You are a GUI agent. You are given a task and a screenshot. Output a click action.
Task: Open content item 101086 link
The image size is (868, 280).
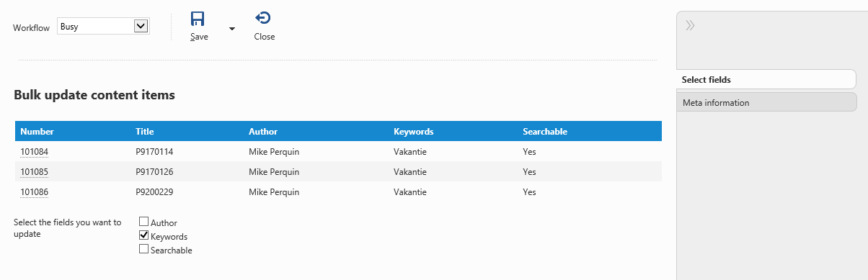point(34,192)
